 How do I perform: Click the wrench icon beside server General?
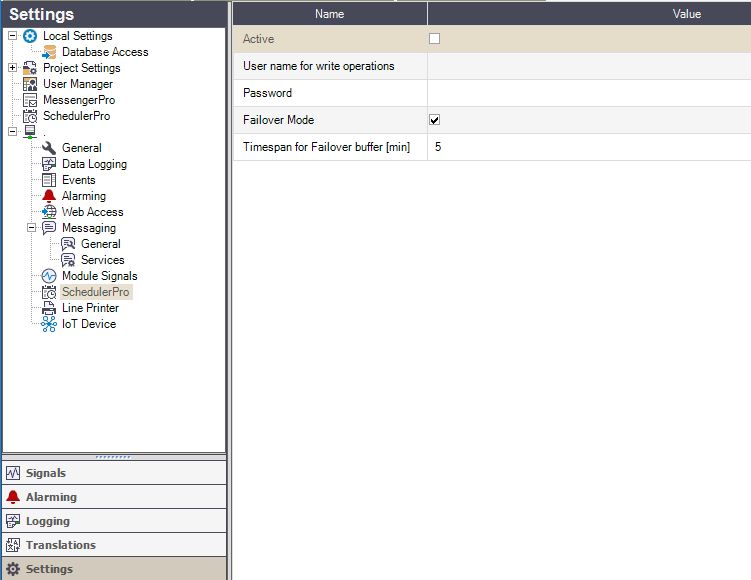[49, 148]
